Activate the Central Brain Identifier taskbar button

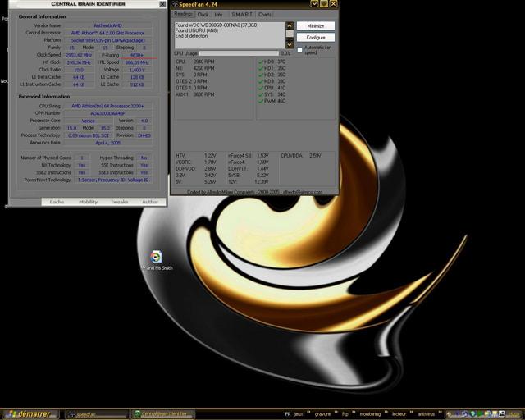(162, 414)
